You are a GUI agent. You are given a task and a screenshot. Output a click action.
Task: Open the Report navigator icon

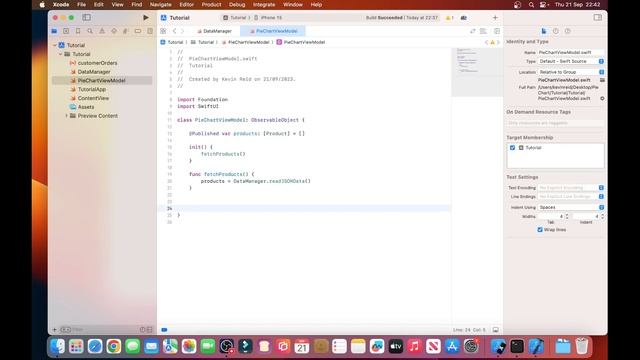pos(150,31)
